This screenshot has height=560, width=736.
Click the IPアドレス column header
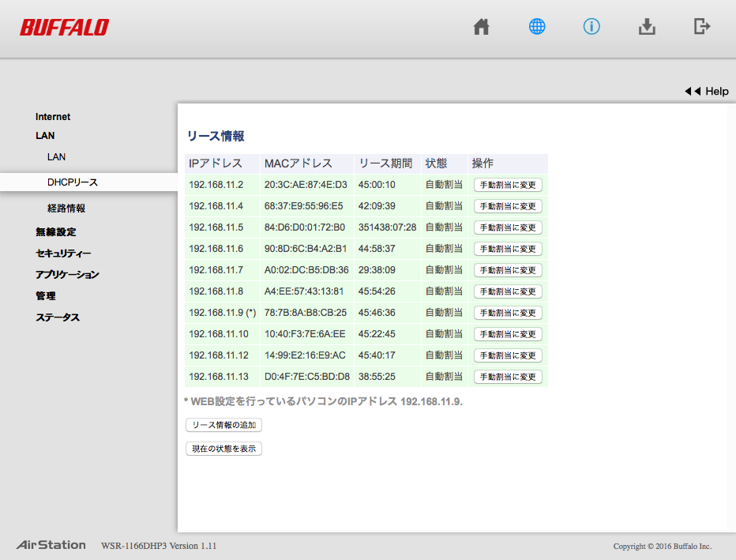pyautogui.click(x=223, y=163)
